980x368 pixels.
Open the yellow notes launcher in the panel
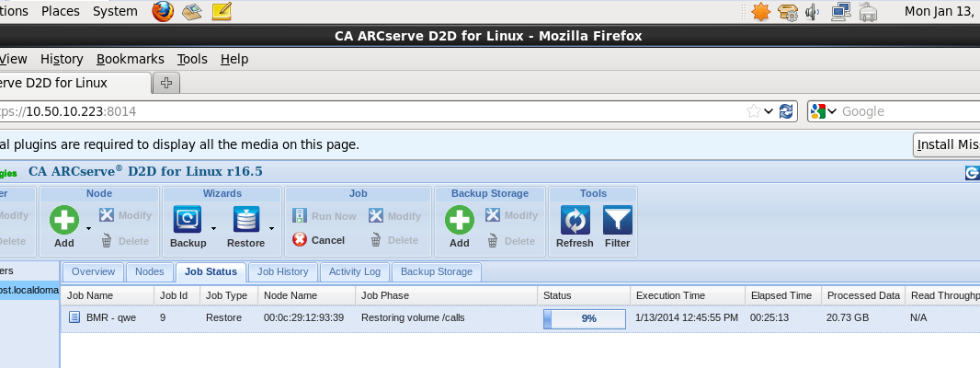pos(222,11)
